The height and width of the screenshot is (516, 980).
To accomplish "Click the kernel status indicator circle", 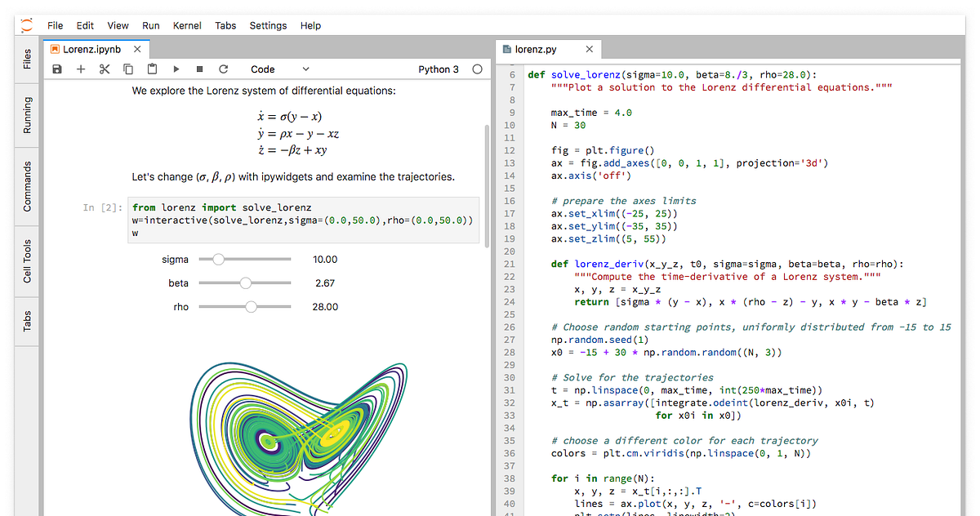I will point(477,69).
